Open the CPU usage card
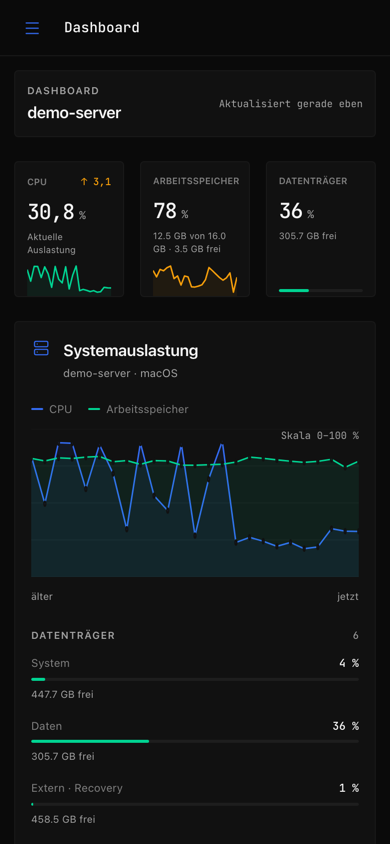The image size is (390, 844). (69, 229)
